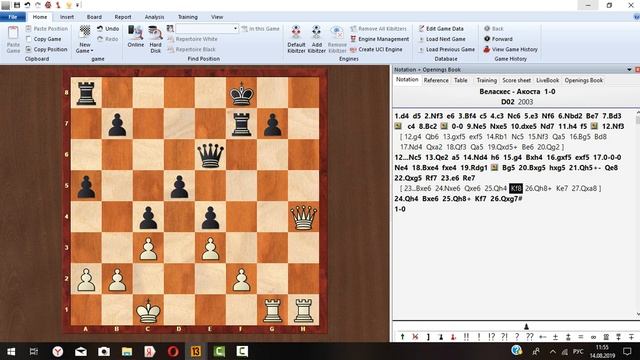Open the View ribbon tab
This screenshot has width=640, height=360.
[x=217, y=17]
